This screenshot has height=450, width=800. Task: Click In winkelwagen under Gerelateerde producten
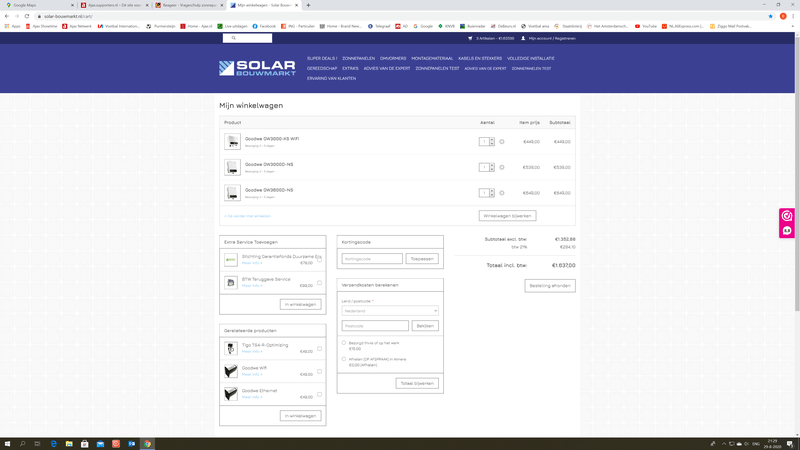click(x=300, y=416)
